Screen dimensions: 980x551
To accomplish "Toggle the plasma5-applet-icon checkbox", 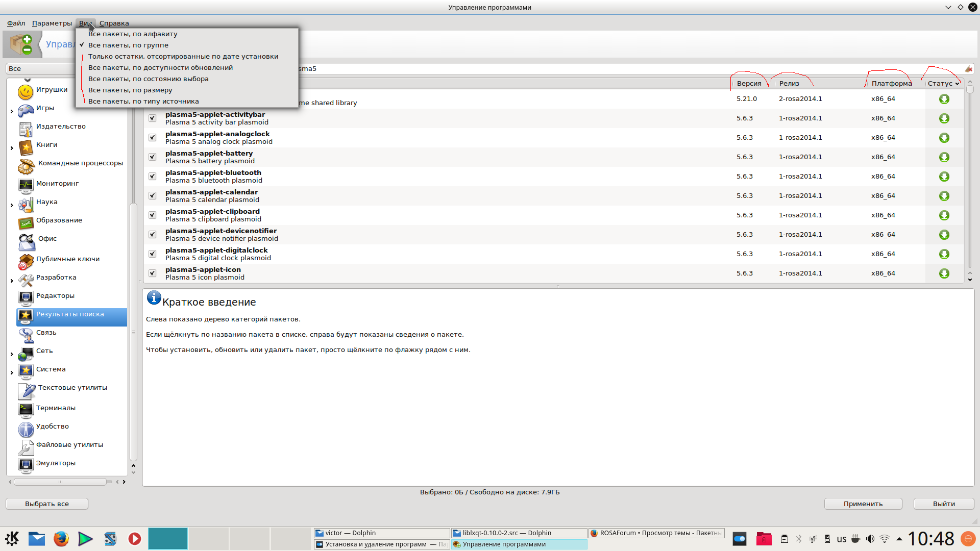I will (152, 273).
